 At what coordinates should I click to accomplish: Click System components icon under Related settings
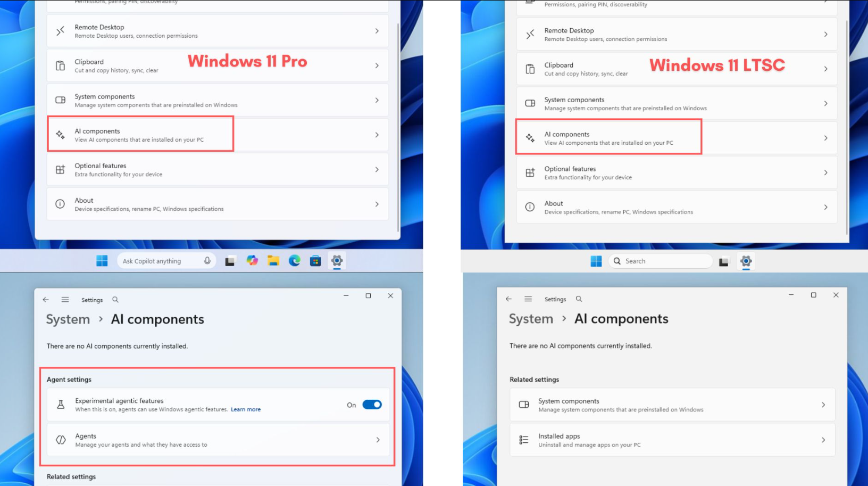[524, 405]
